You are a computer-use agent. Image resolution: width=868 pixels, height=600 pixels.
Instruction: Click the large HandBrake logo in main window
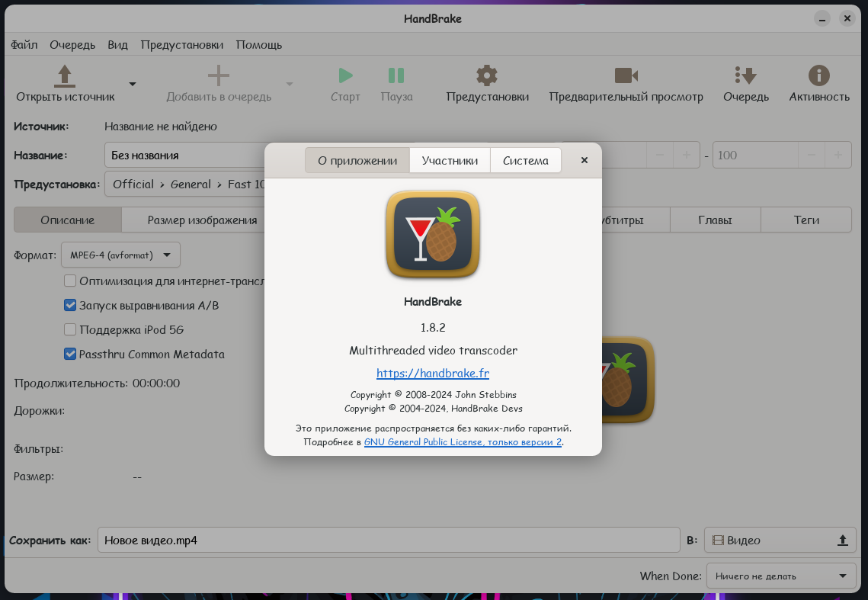click(x=628, y=380)
